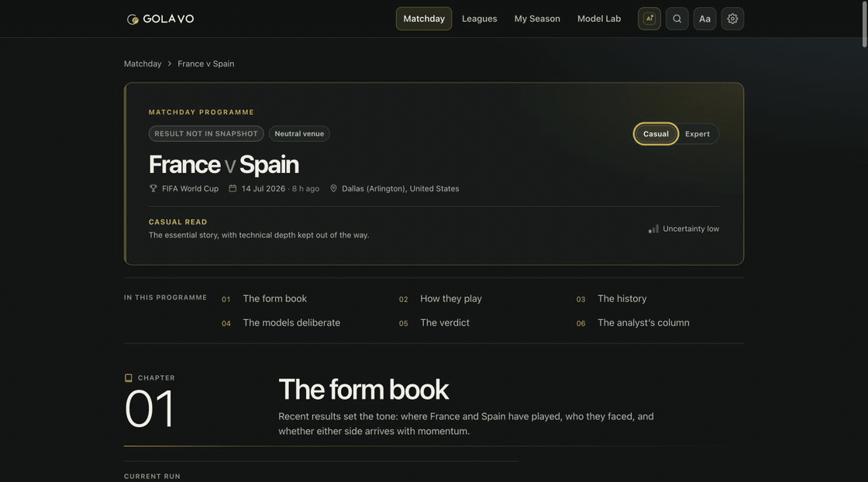Click the Matchday breadcrumb link
Screen dimensions: 868x482
point(143,64)
